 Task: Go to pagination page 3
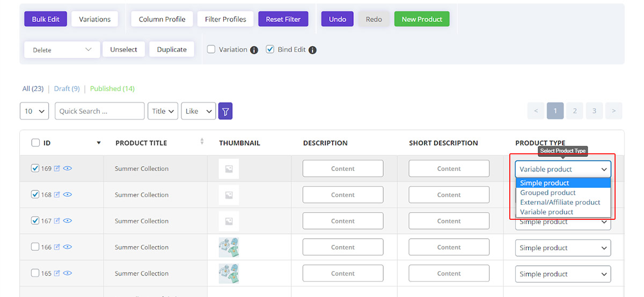(594, 111)
